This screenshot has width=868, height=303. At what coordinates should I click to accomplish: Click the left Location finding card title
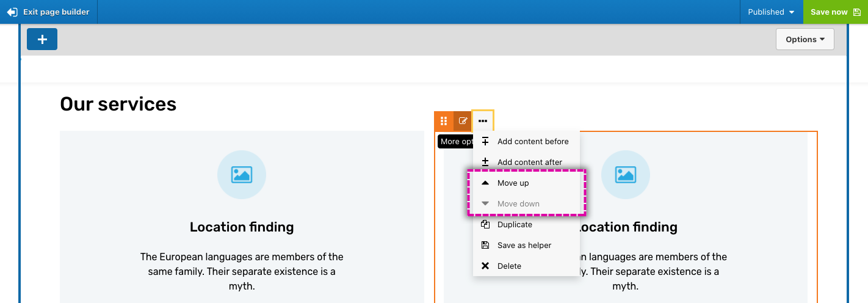(x=242, y=227)
